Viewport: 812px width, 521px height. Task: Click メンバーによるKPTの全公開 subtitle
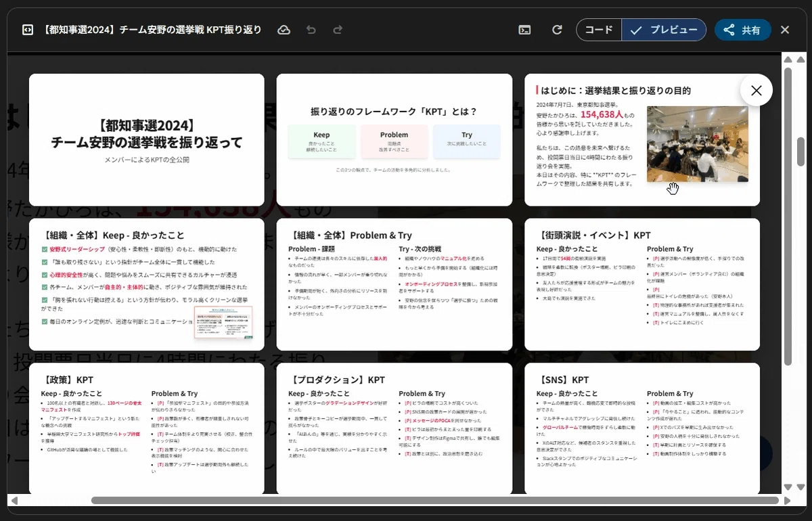point(147,160)
